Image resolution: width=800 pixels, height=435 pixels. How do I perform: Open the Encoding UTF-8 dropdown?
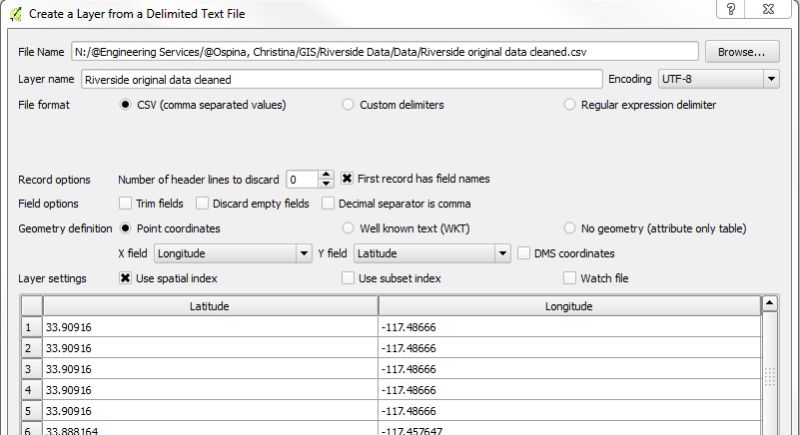pyautogui.click(x=718, y=79)
